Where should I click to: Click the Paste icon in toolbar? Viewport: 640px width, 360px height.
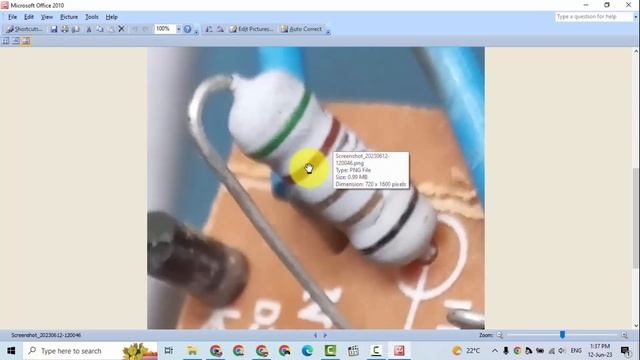coord(111,29)
